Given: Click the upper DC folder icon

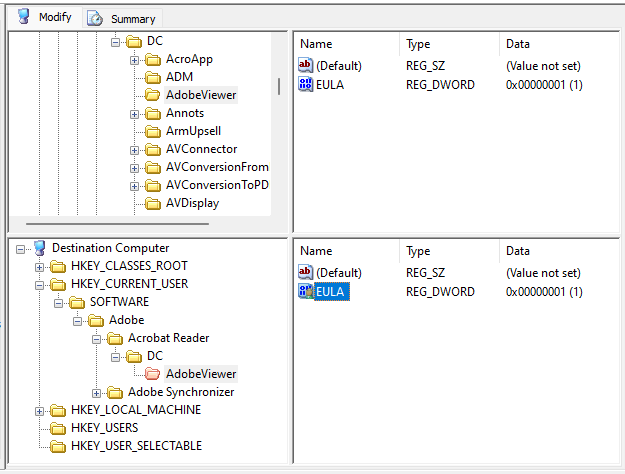Looking at the screenshot, I should point(134,41).
